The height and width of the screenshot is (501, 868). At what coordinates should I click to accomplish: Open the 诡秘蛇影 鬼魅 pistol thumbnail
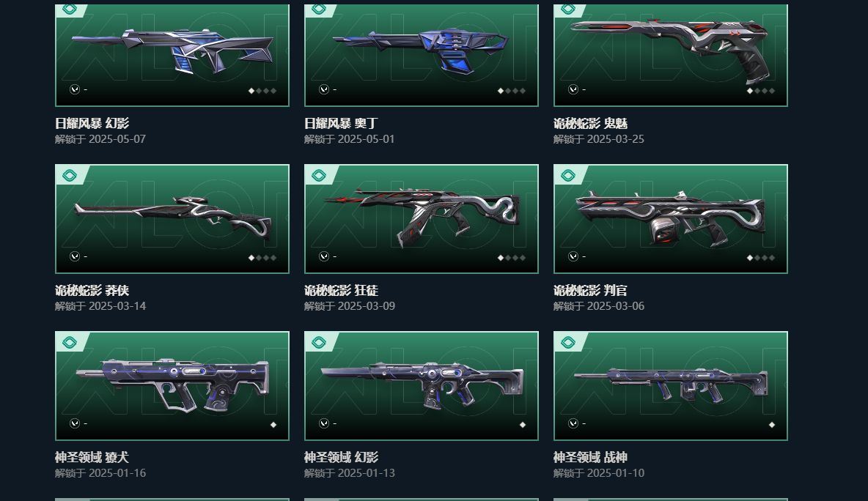pos(670,55)
